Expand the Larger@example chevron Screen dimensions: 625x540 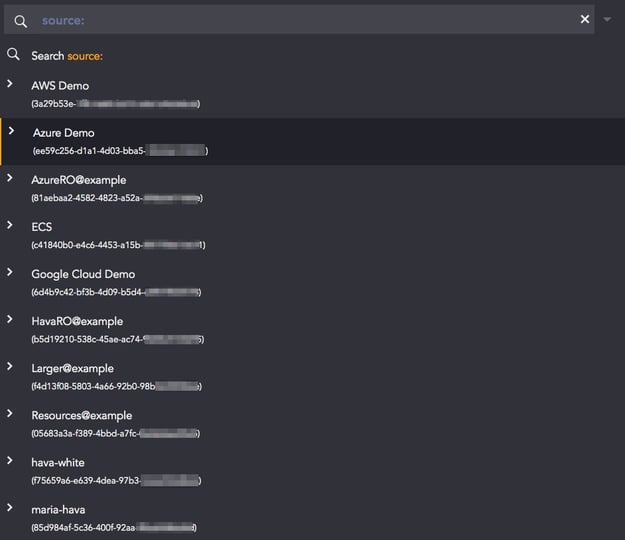tap(10, 366)
